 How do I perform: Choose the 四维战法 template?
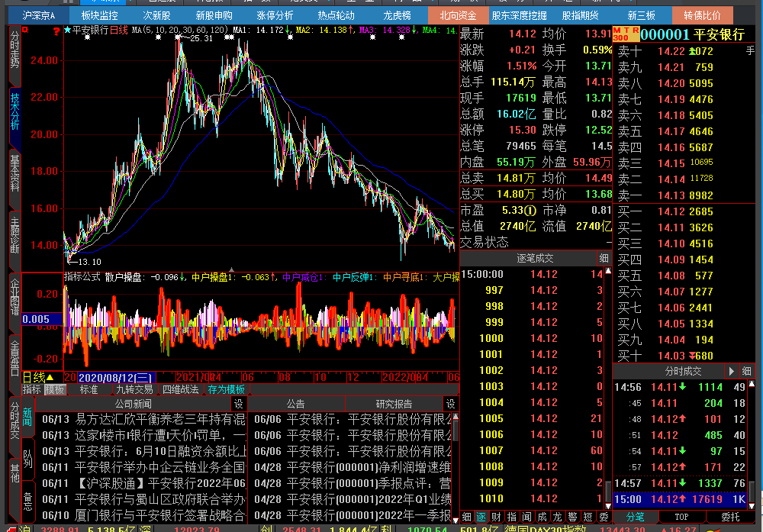pos(180,389)
